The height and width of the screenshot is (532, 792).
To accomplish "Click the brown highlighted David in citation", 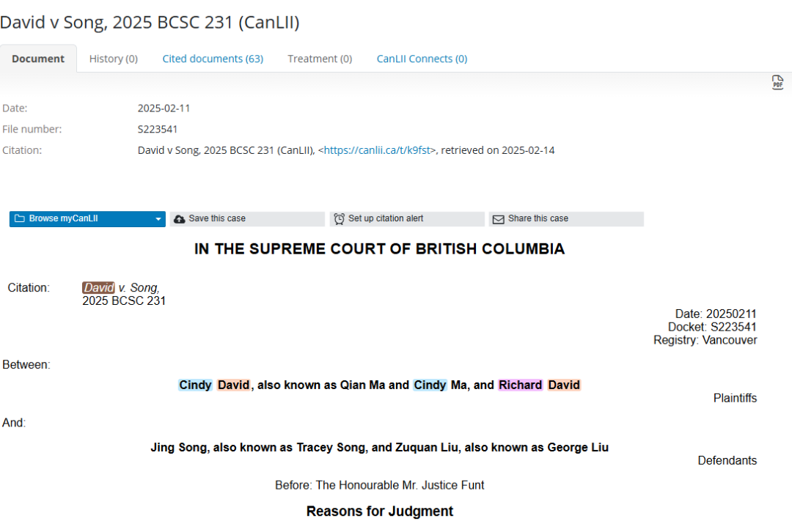I will [98, 288].
